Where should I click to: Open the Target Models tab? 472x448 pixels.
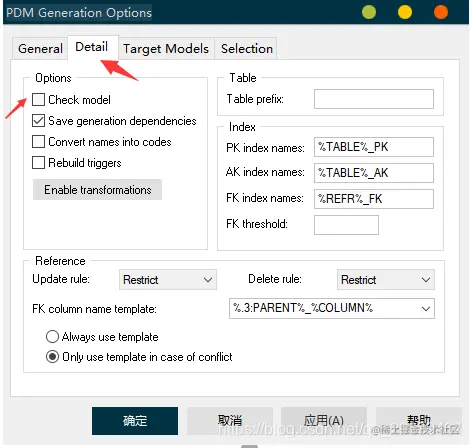[x=166, y=49]
